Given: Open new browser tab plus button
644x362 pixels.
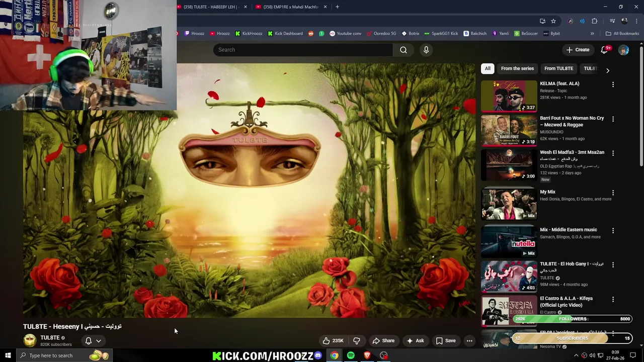Looking at the screenshot, I should click(337, 7).
